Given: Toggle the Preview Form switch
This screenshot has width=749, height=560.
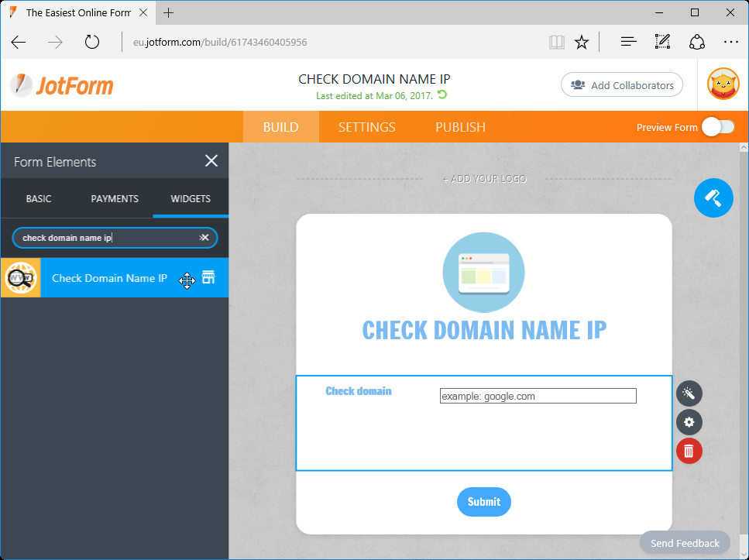Looking at the screenshot, I should pos(718,126).
